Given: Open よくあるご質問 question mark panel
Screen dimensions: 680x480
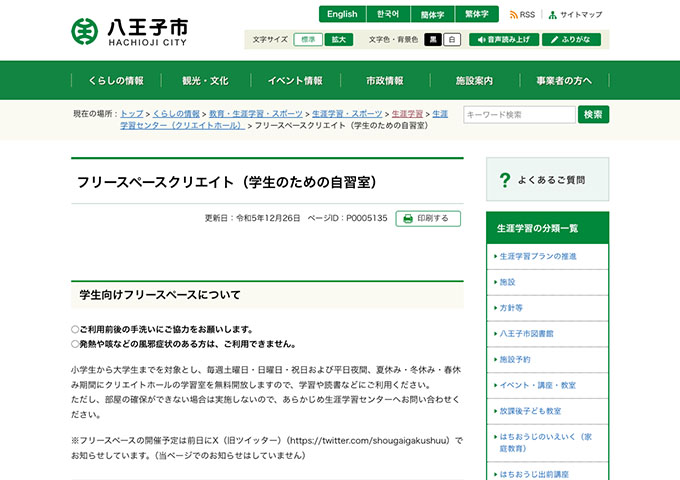Looking at the screenshot, I should [x=547, y=180].
